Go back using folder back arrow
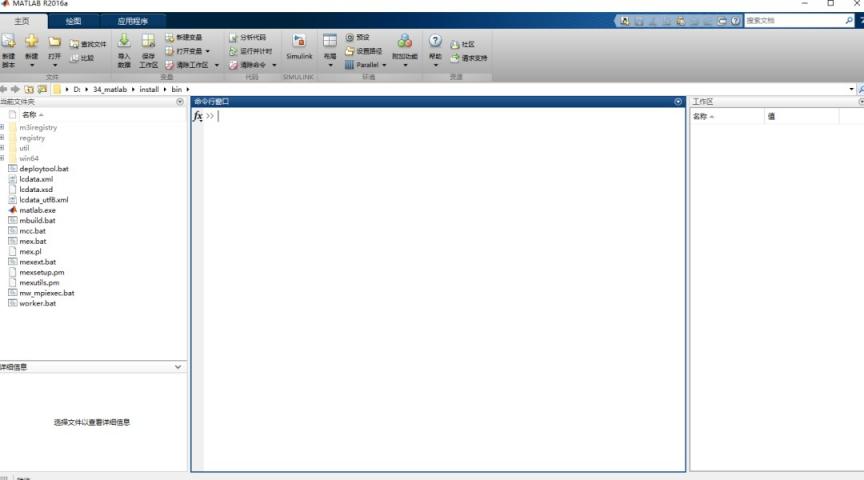Screen dimensions: 864x480 tap(4, 89)
